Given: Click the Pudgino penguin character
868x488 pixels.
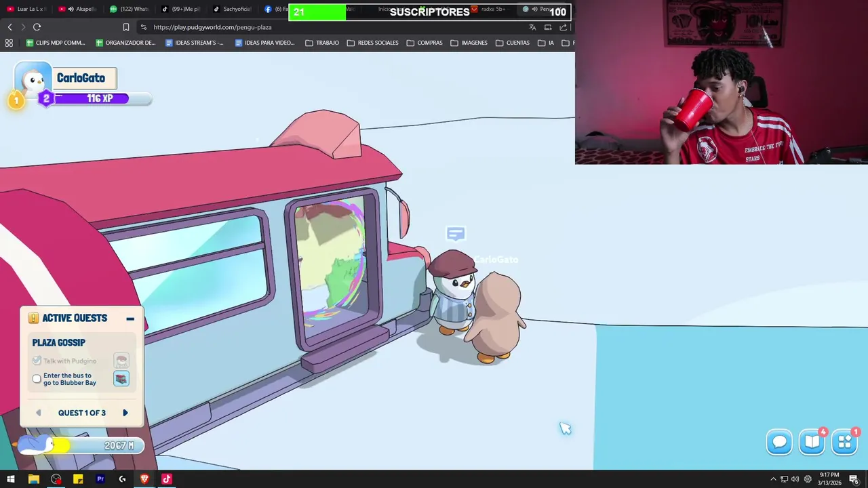Looking at the screenshot, I should [453, 293].
